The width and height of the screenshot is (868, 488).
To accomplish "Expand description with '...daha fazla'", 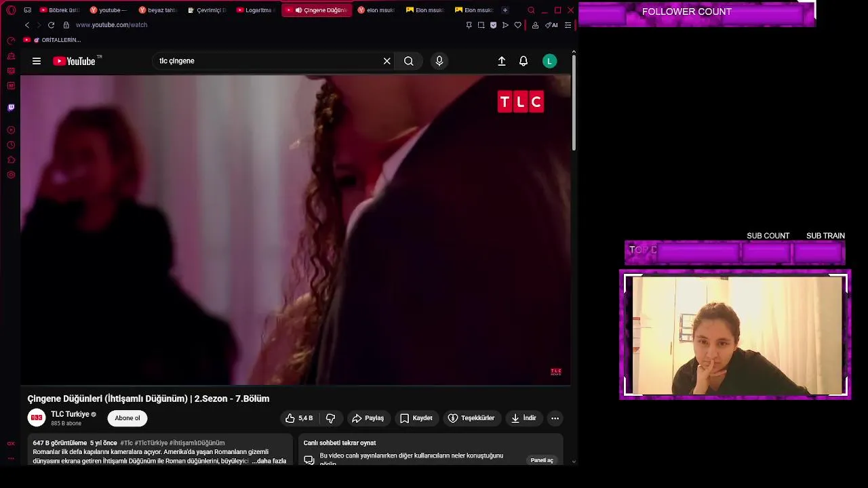I will (269, 461).
